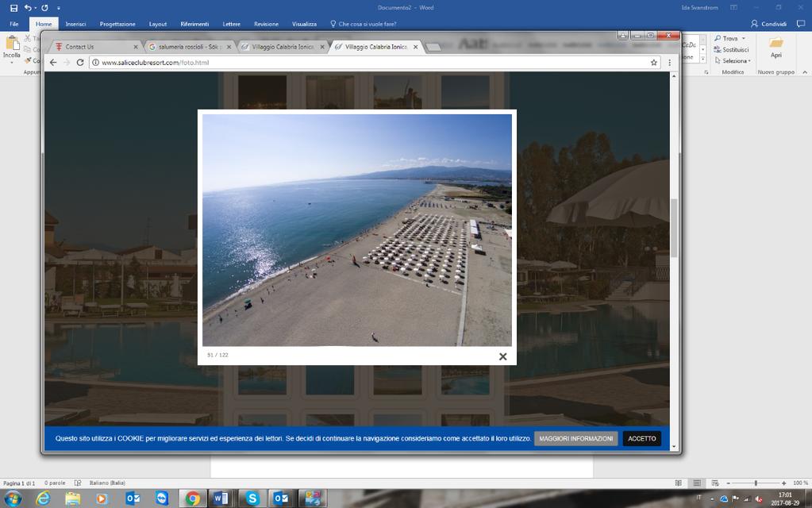
Task: Click the zoom in plus button in Word
Action: (x=783, y=483)
